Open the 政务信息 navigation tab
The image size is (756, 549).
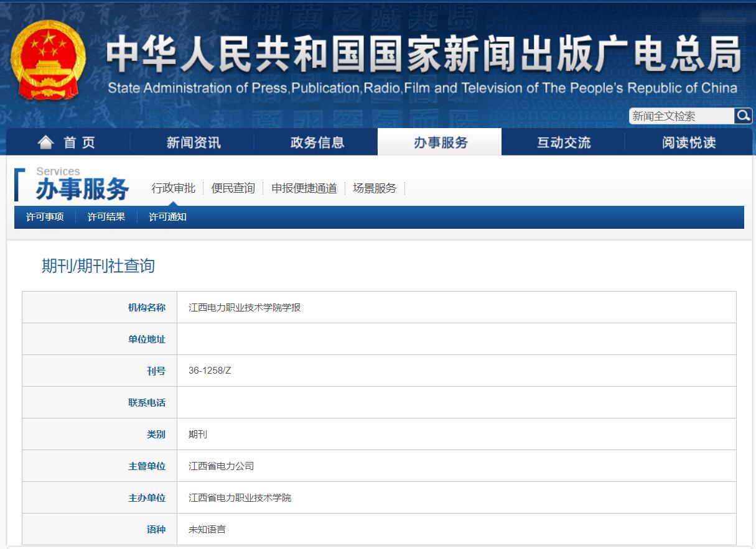click(x=317, y=142)
